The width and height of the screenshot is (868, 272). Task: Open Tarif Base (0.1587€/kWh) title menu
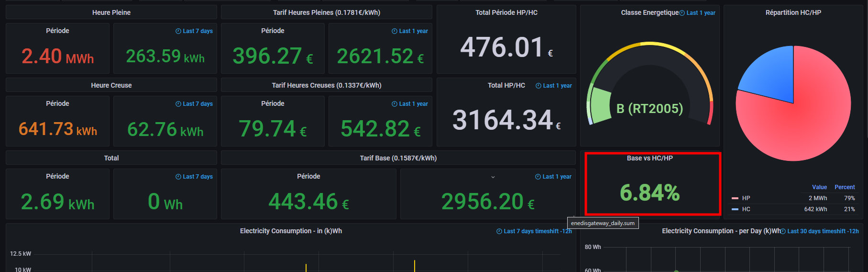(x=398, y=158)
